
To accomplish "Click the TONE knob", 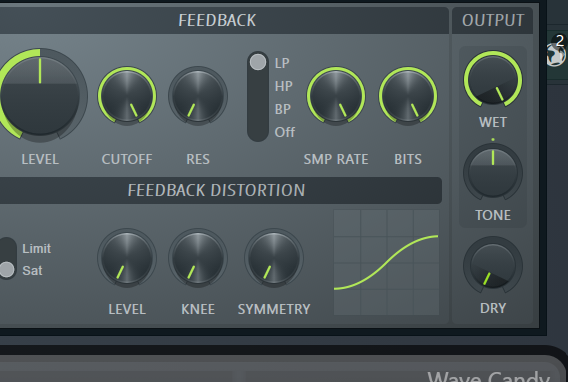I will 493,172.
